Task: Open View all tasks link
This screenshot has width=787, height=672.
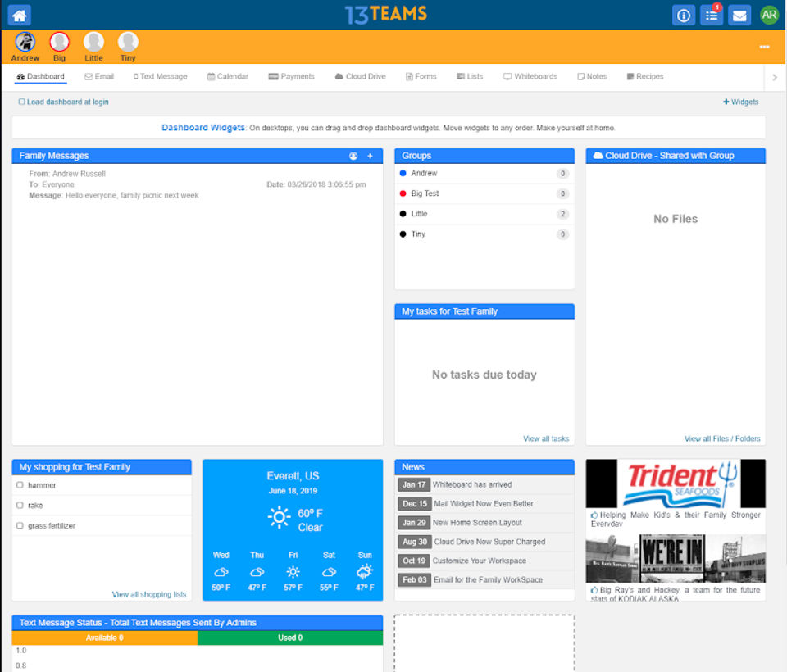Action: pyautogui.click(x=546, y=438)
